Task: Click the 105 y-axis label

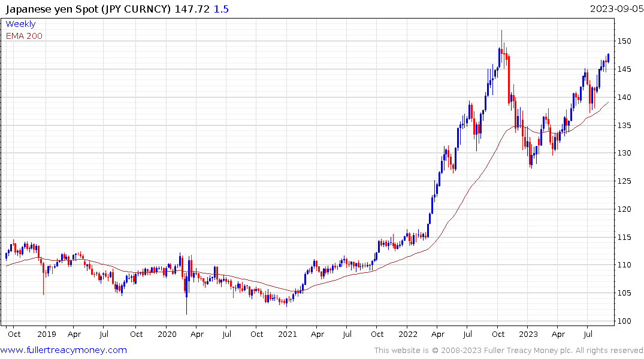Action: 624,293
